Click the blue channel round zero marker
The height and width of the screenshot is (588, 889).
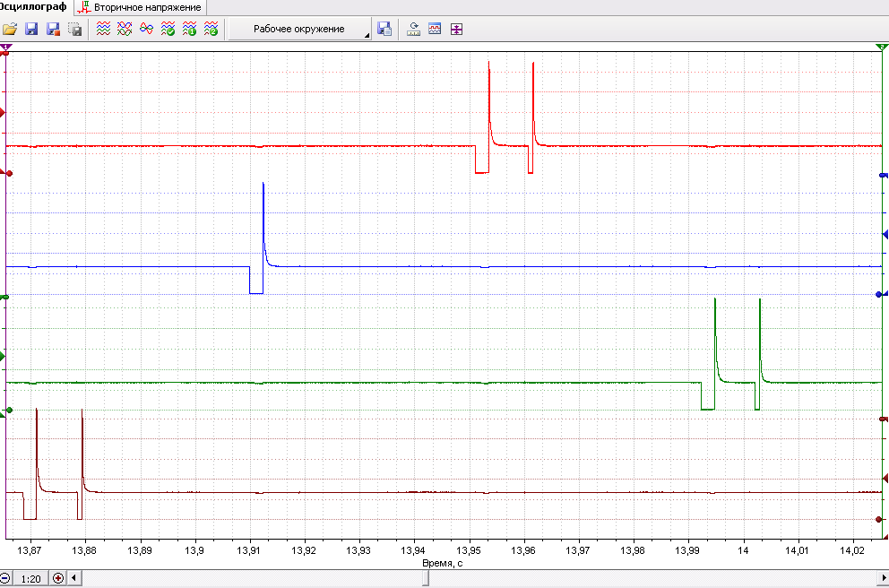[879, 294]
